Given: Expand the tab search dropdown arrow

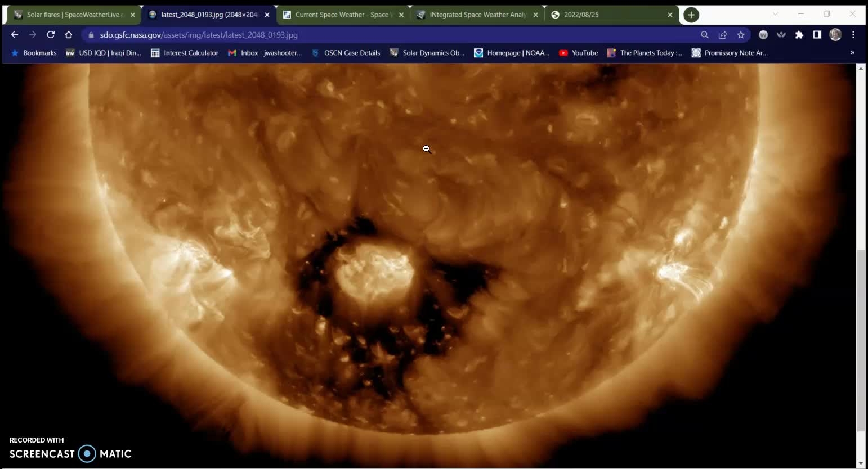Looking at the screenshot, I should click(775, 14).
